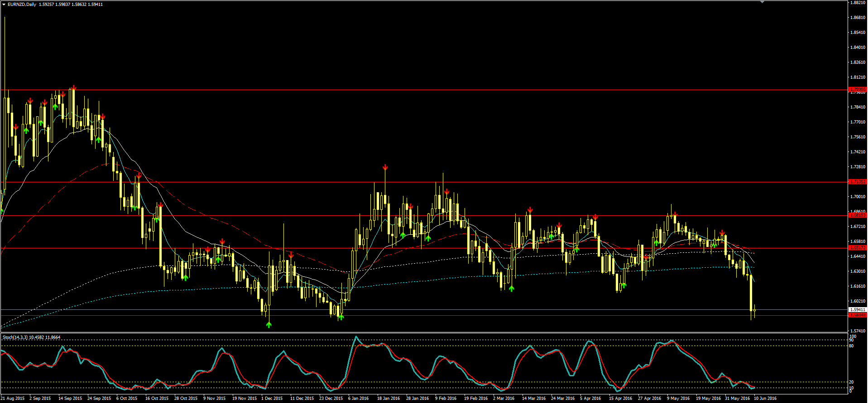Viewport: 868px width, 403px height.
Task: Select the red 1.65172 price level label
Action: point(858,248)
